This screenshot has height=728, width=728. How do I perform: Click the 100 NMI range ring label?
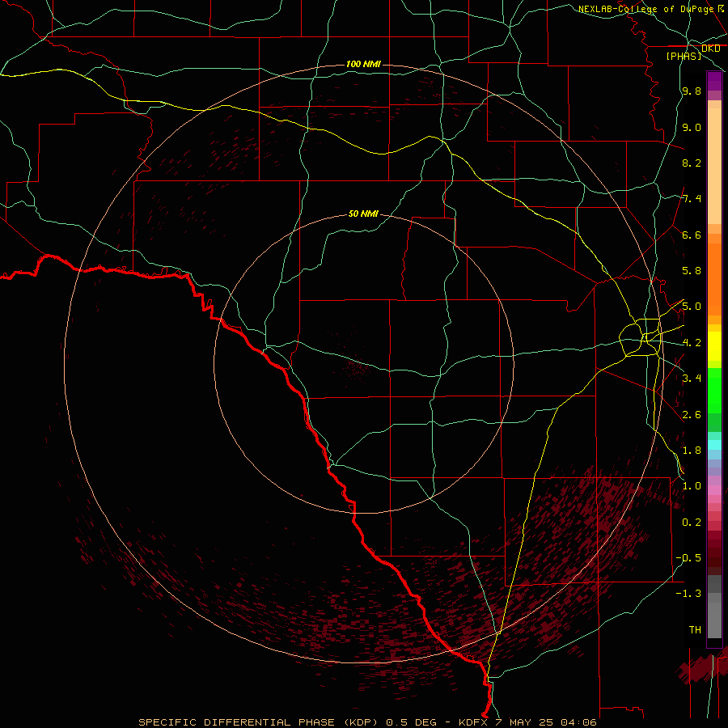click(363, 64)
